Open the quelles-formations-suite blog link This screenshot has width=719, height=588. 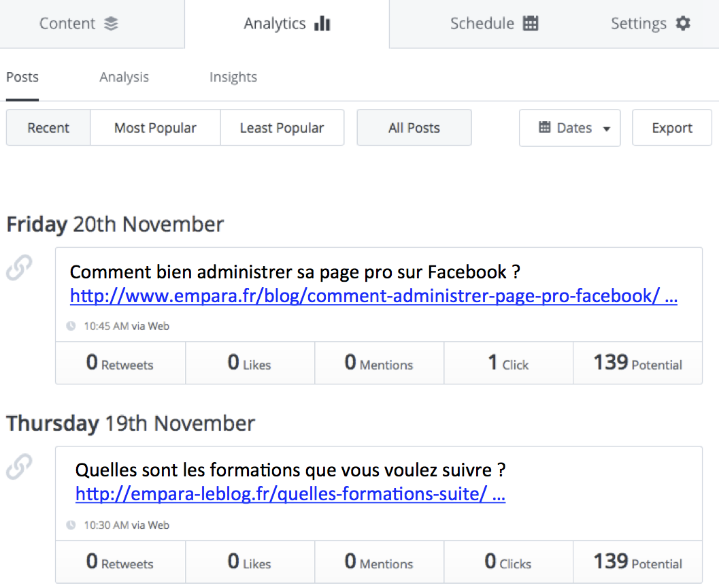(290, 494)
